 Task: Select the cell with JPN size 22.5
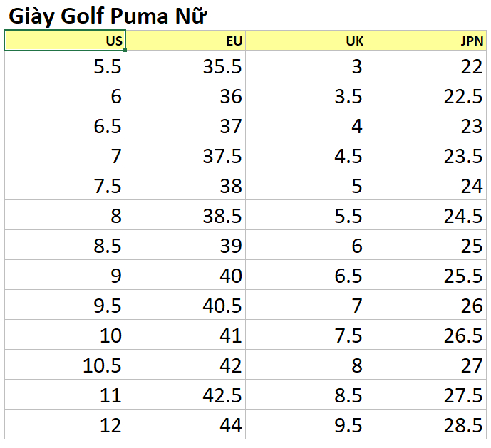[x=426, y=95]
